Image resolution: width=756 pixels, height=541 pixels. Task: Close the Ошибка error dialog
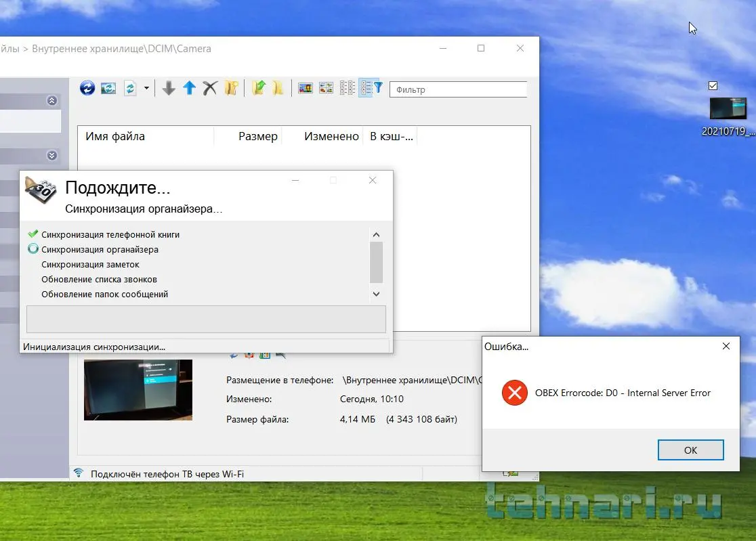(726, 347)
